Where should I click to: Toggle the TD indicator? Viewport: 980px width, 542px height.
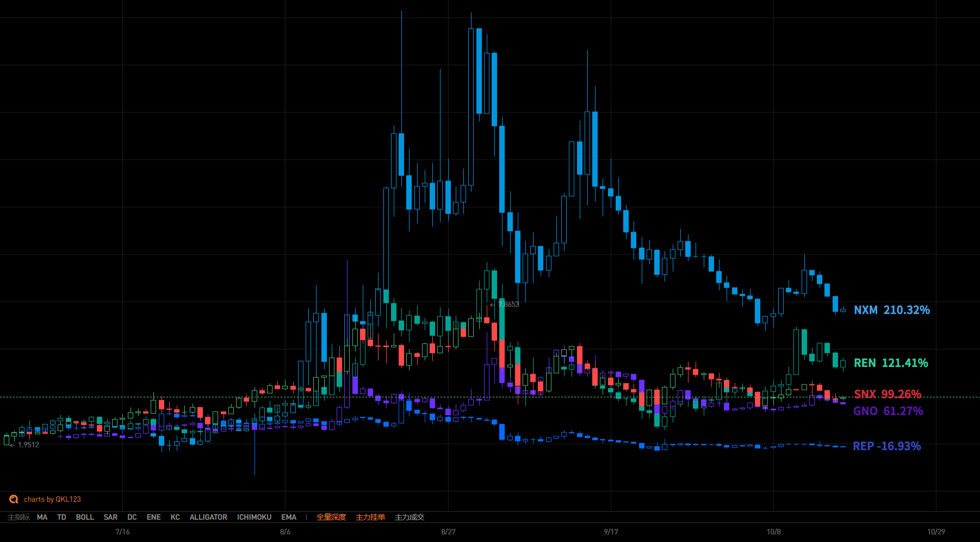[x=61, y=517]
